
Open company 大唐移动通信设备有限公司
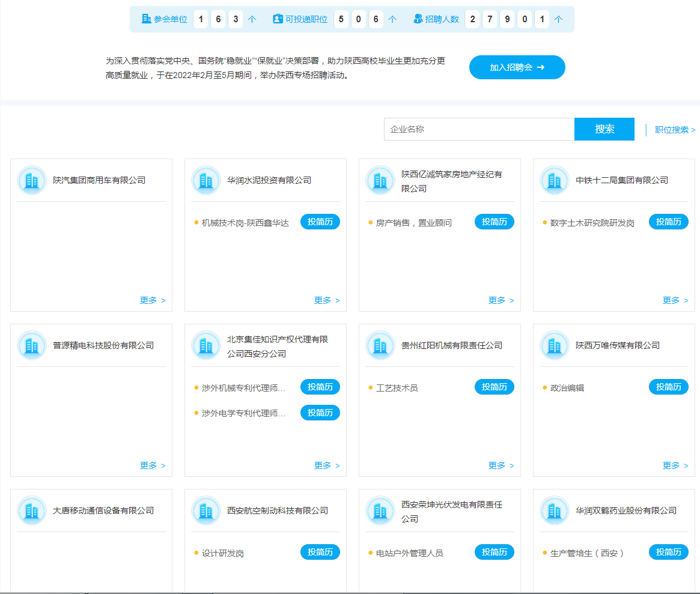103,511
